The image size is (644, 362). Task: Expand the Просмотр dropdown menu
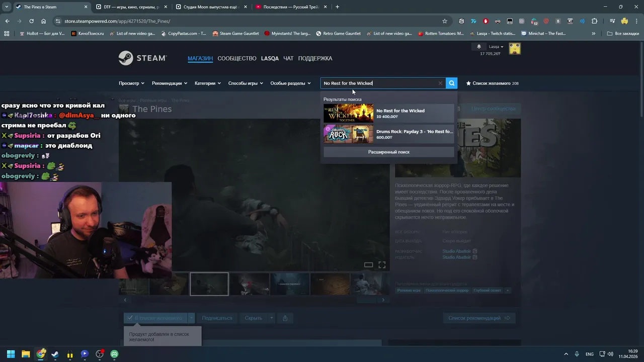[x=131, y=83]
